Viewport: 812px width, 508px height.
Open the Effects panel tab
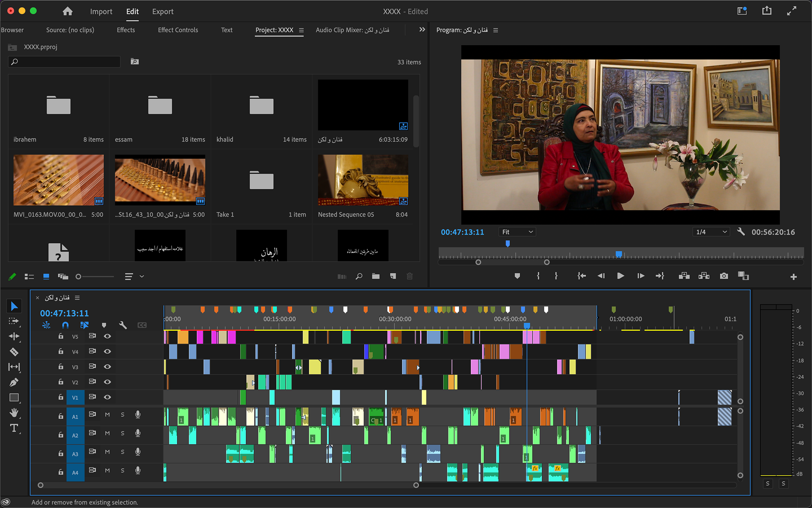[126, 30]
